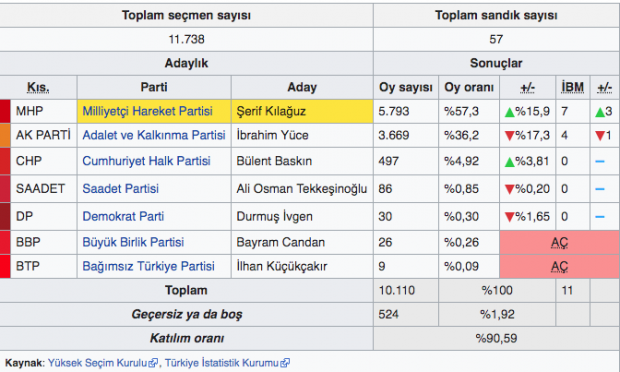
Task: Click the Oy oranı column header
Action: coord(469,87)
